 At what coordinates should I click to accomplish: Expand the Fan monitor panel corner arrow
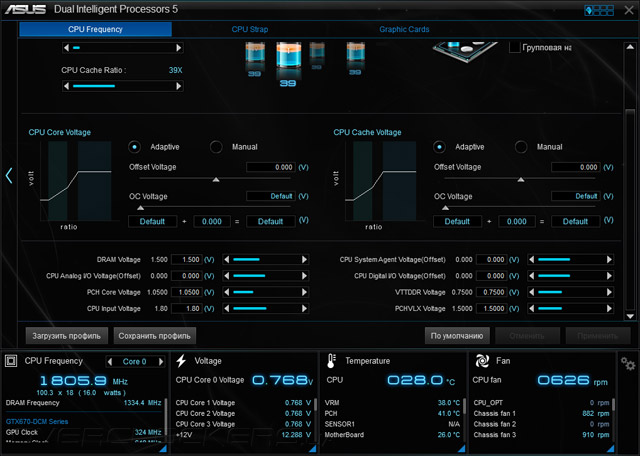pos(611,449)
